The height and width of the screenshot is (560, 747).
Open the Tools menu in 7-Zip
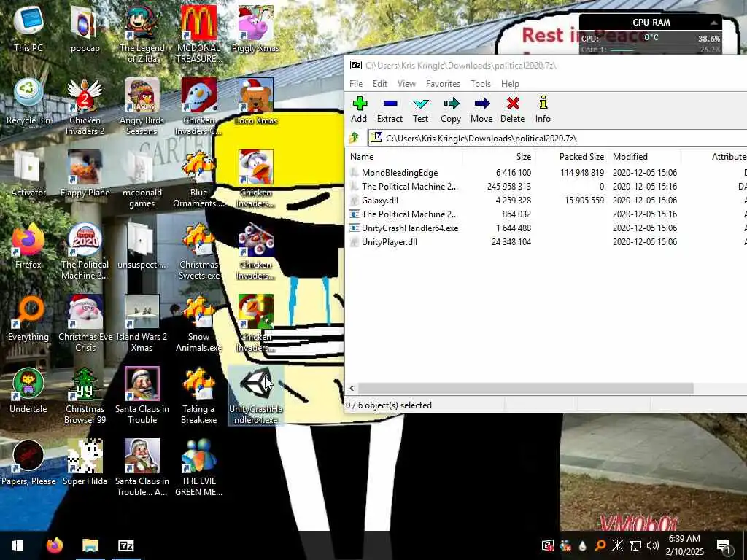(481, 84)
